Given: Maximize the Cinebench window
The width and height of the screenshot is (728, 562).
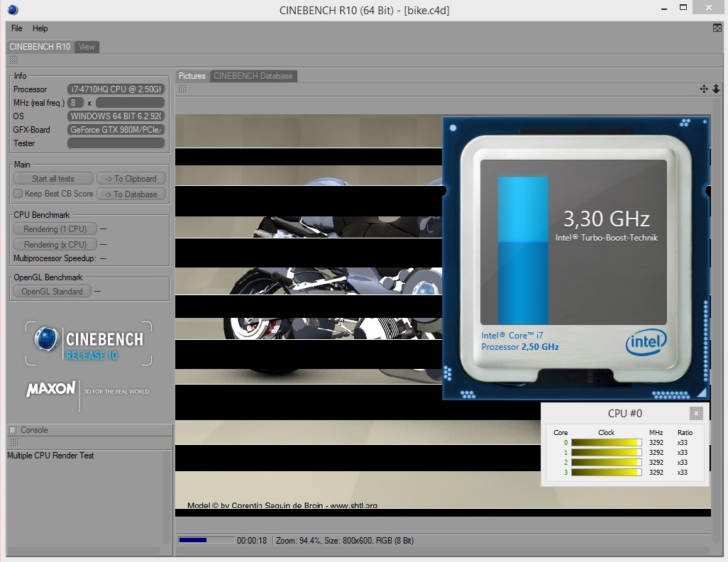Looking at the screenshot, I should click(x=683, y=7).
